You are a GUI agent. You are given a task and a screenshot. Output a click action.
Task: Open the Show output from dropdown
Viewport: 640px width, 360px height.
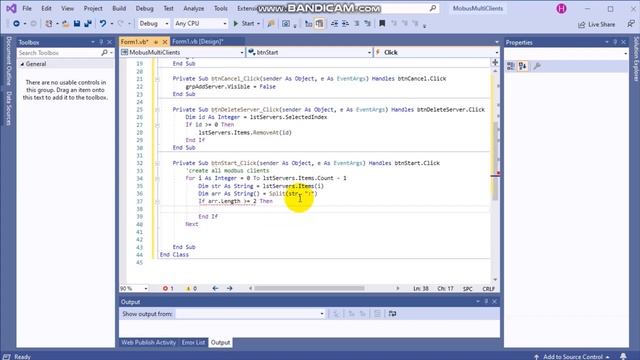pos(250,313)
